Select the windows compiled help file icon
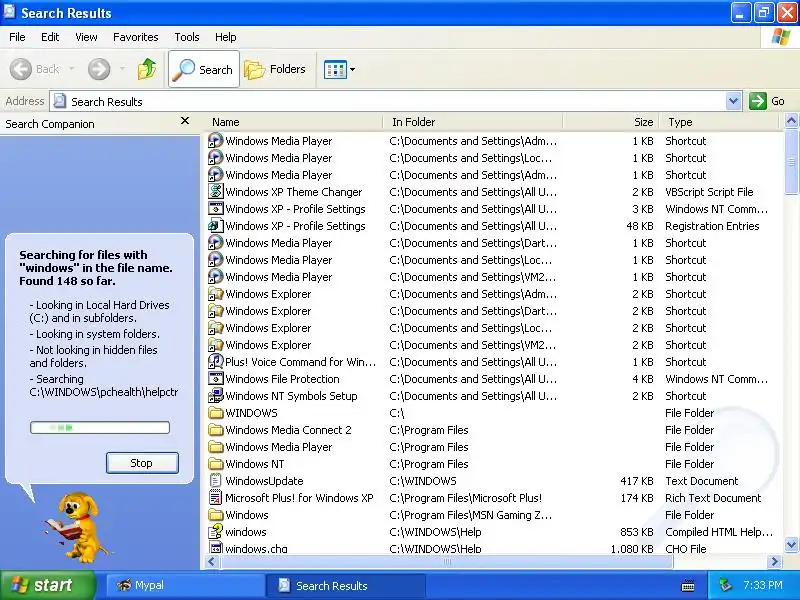 point(216,532)
